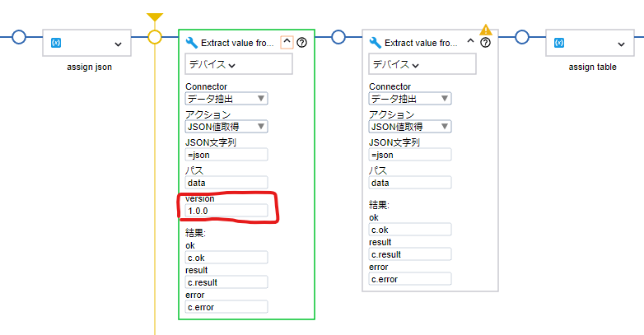644x335 pixels.
Task: Click the version label text
Action: 199,198
